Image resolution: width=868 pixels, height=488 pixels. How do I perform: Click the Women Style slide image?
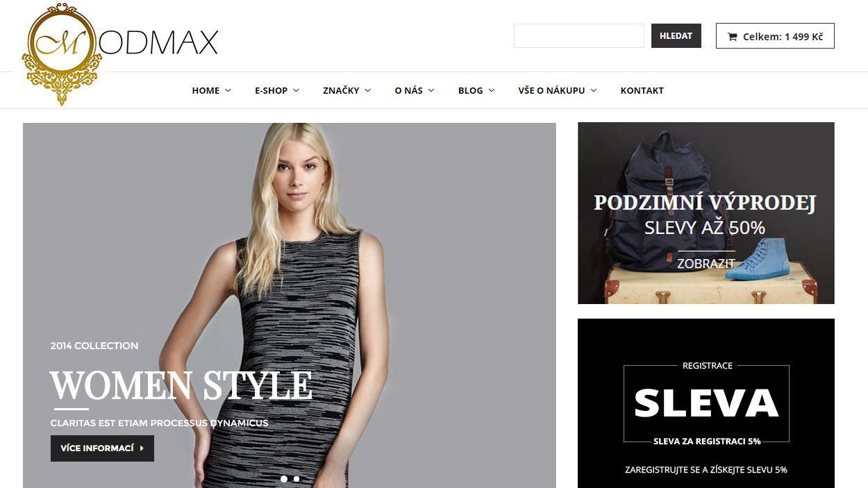coord(290,305)
